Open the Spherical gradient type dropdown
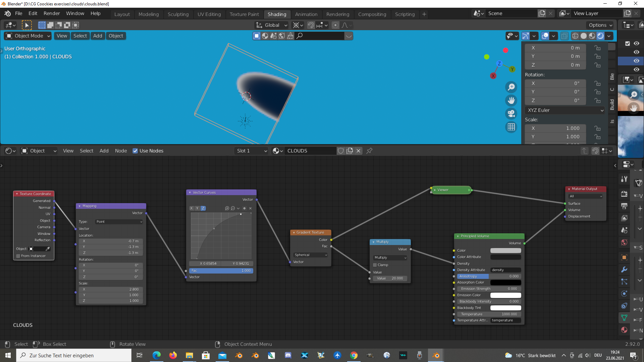This screenshot has width=644, height=362. (311, 255)
